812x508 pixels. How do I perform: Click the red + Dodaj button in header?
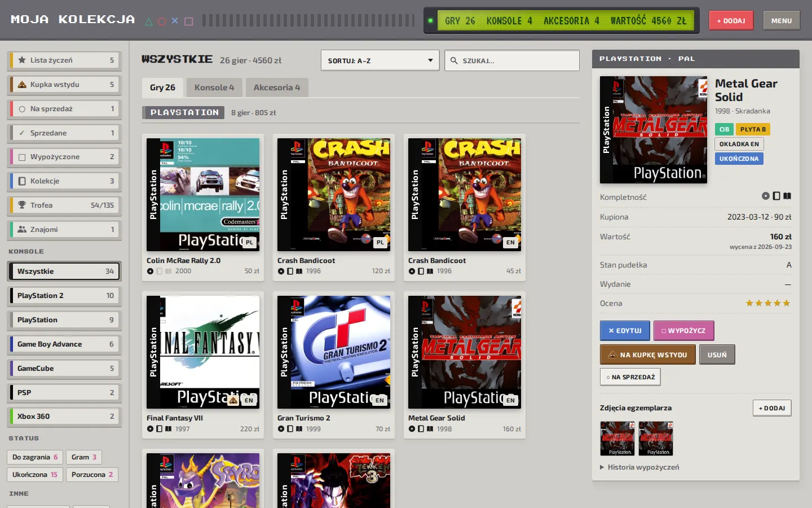tap(731, 21)
